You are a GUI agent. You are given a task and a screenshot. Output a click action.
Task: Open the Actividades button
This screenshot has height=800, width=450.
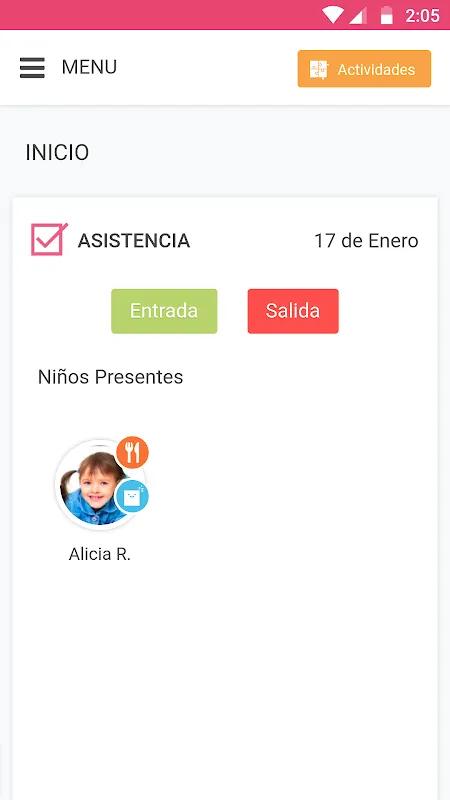(364, 69)
